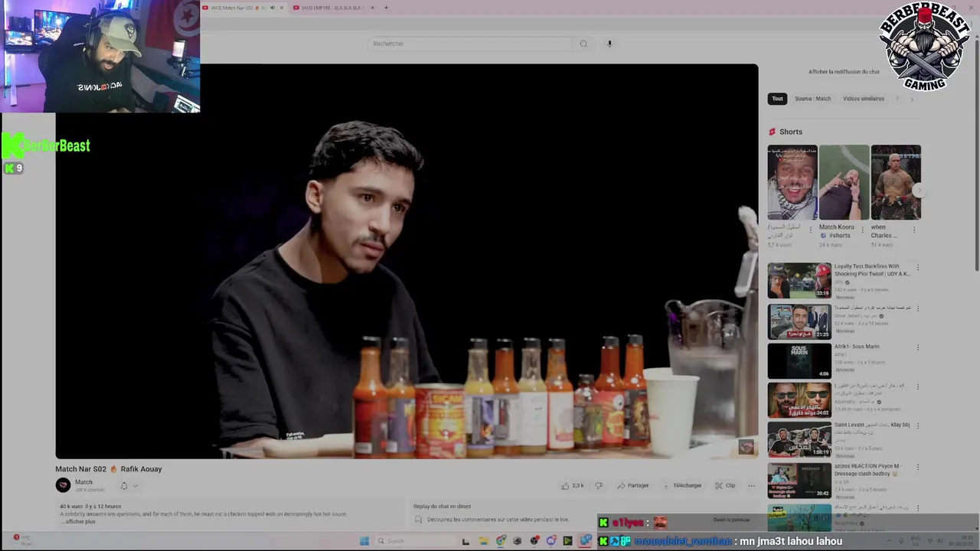
Task: Open the Shorts section logo
Action: tap(773, 132)
